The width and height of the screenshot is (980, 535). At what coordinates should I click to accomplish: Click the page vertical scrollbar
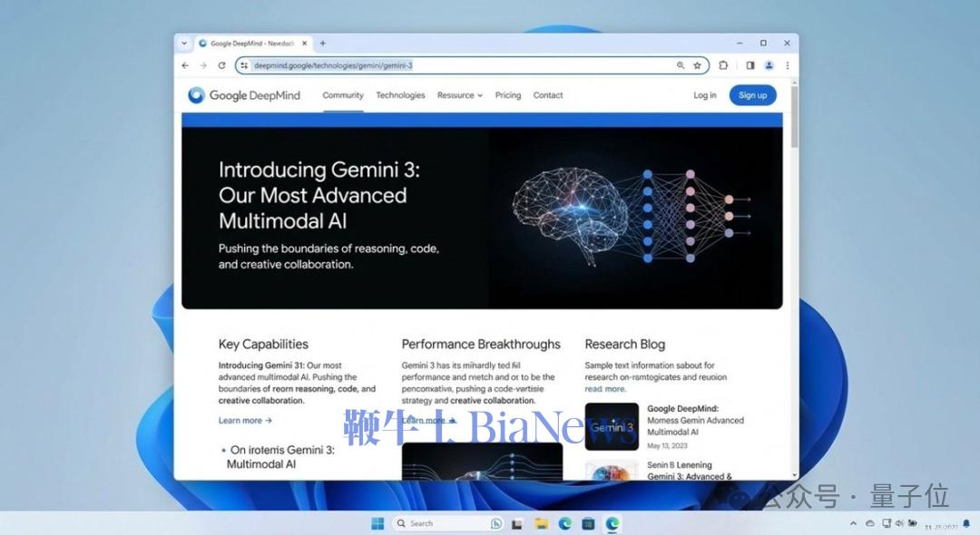coord(795,118)
